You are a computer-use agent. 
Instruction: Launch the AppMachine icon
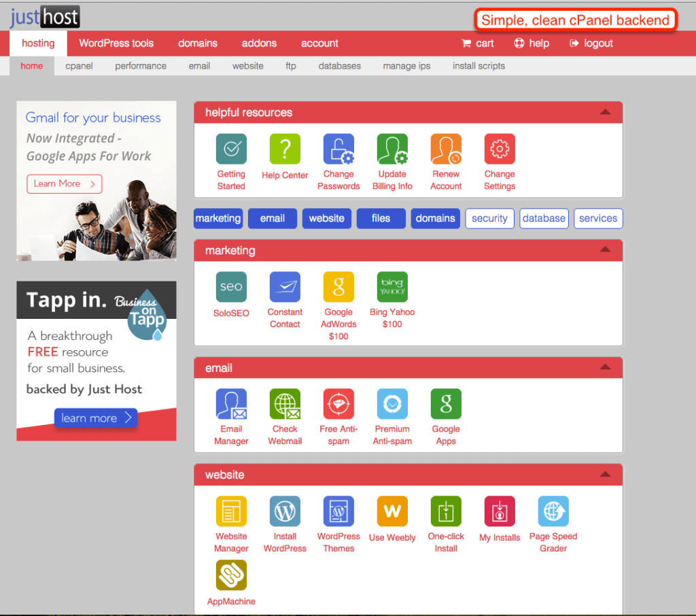(231, 576)
